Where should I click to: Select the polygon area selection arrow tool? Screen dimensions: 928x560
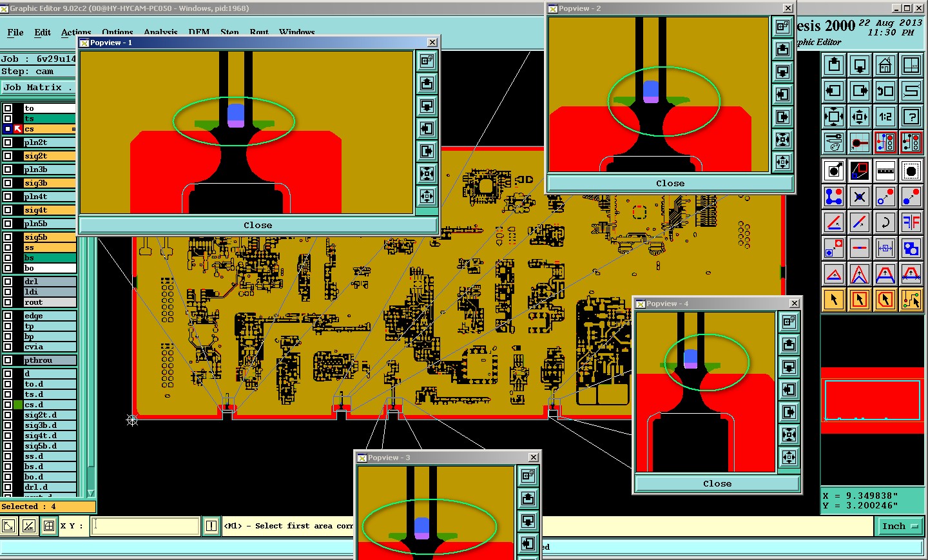pos(885,300)
